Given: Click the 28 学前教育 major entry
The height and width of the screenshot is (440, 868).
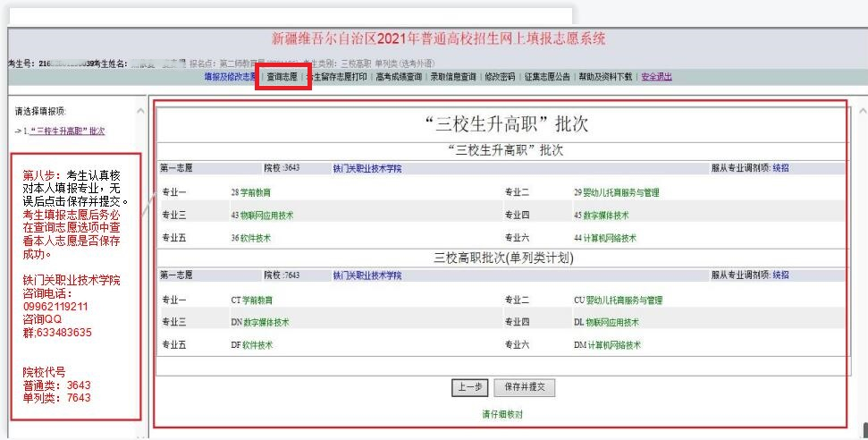Looking at the screenshot, I should tap(250, 192).
